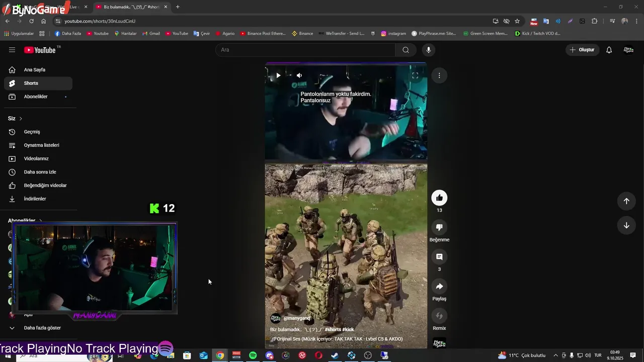Open Steam from the taskbar
This screenshot has width=644, height=362.
click(335, 355)
